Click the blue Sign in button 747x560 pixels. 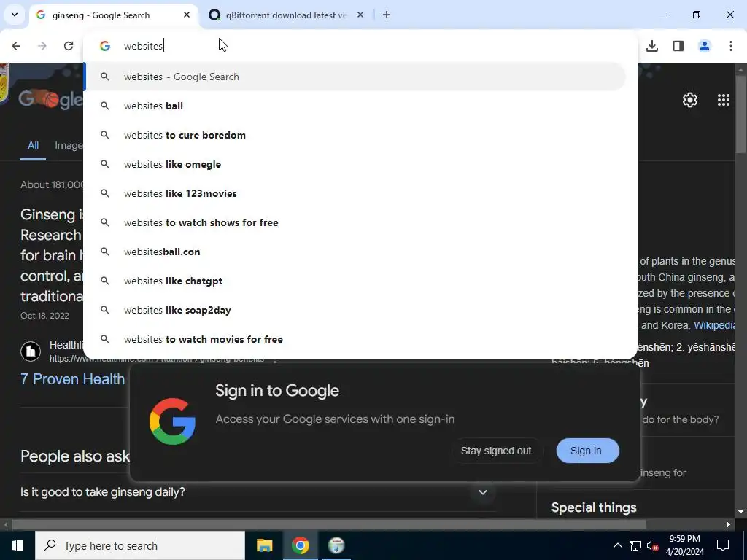[x=587, y=451]
